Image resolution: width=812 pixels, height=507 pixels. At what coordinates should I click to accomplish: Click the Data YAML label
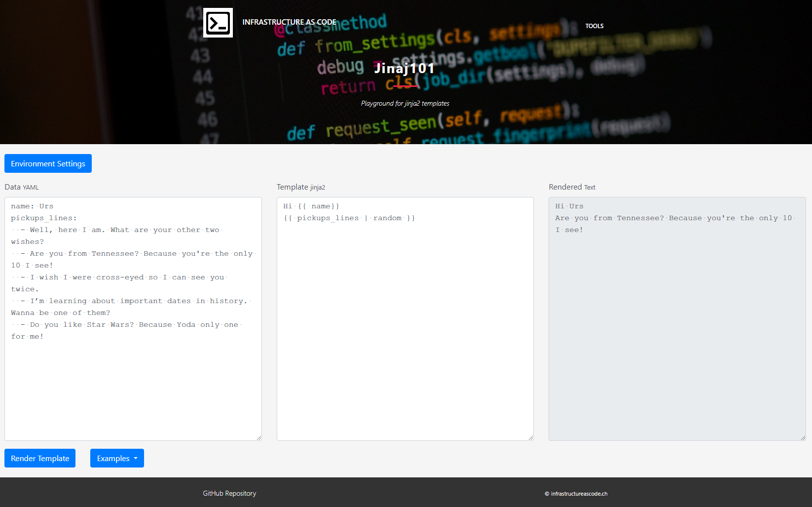(x=22, y=188)
